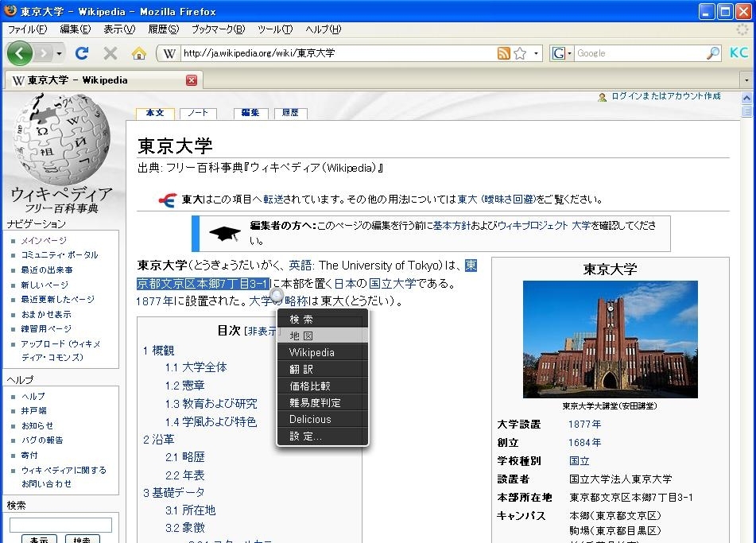Go to the Home page icon
Image resolution: width=756 pixels, height=543 pixels.
pos(139,53)
